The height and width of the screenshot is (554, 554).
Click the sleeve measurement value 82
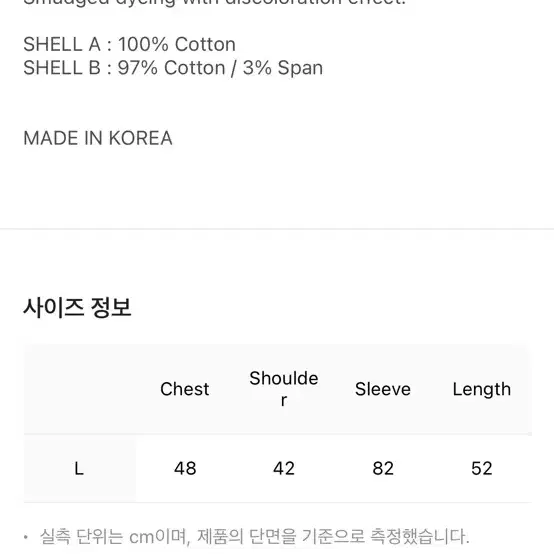383,468
